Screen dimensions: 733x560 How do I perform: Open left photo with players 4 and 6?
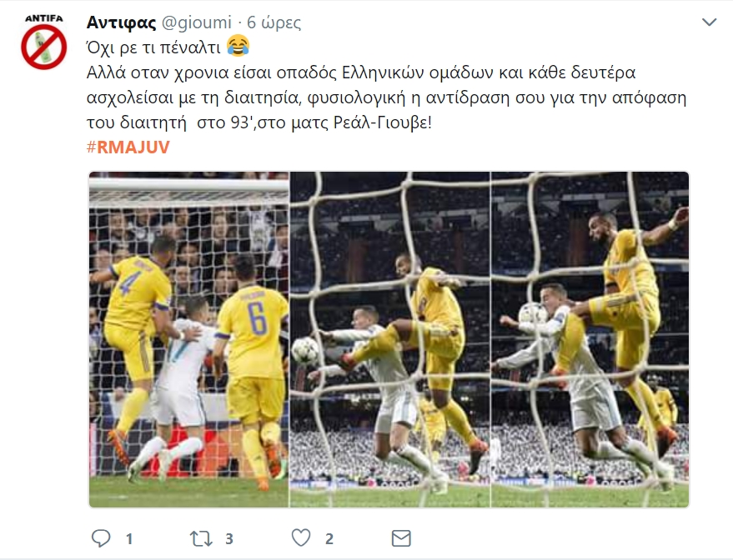188,339
